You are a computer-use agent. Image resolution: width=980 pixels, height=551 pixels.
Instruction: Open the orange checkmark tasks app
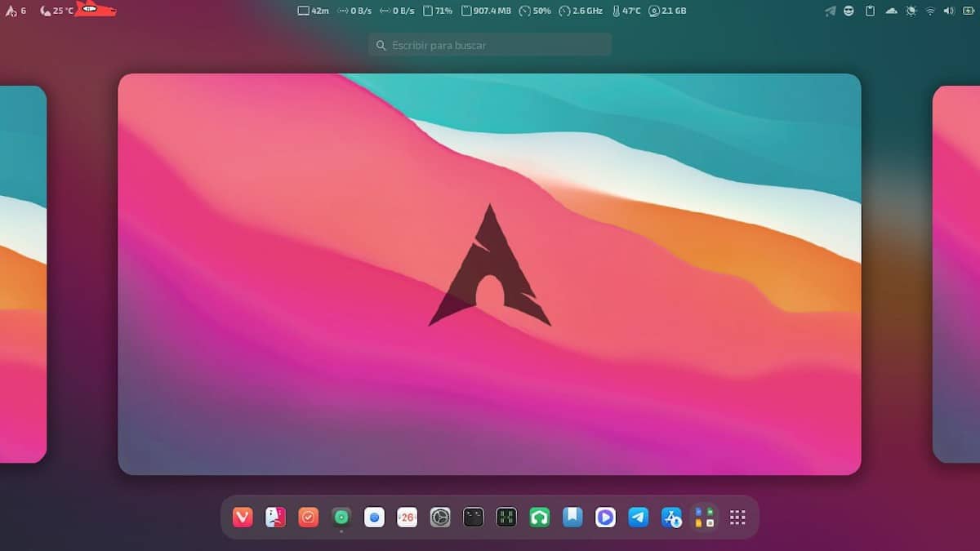[x=309, y=517]
